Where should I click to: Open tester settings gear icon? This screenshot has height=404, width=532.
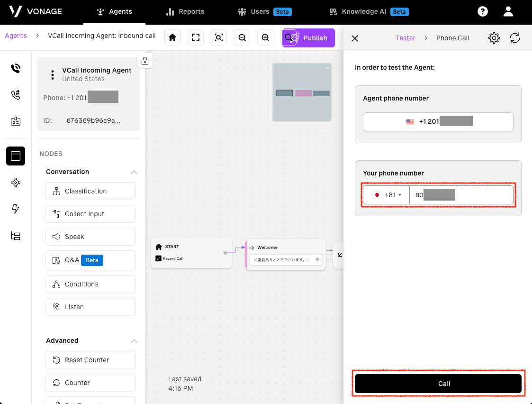(x=494, y=38)
